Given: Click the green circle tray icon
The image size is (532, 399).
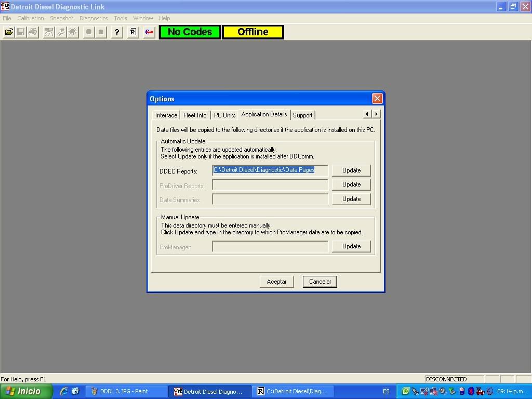Looking at the screenshot, I should click(x=405, y=391).
